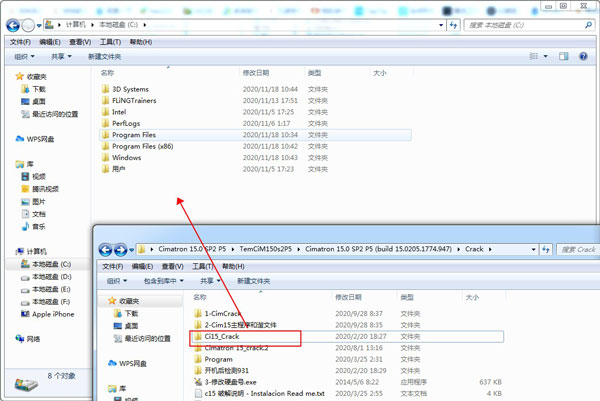Open the help icon in the C: window toolbar
This screenshot has height=401, width=600.
583,57
